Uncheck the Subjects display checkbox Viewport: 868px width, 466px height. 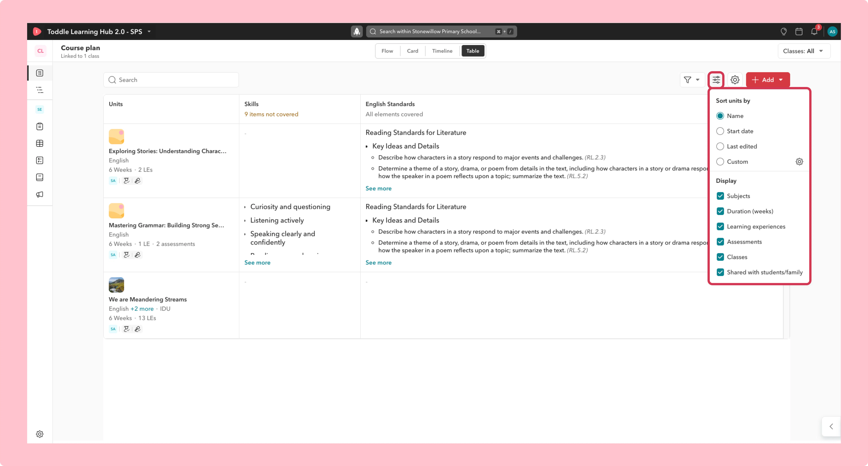click(720, 196)
